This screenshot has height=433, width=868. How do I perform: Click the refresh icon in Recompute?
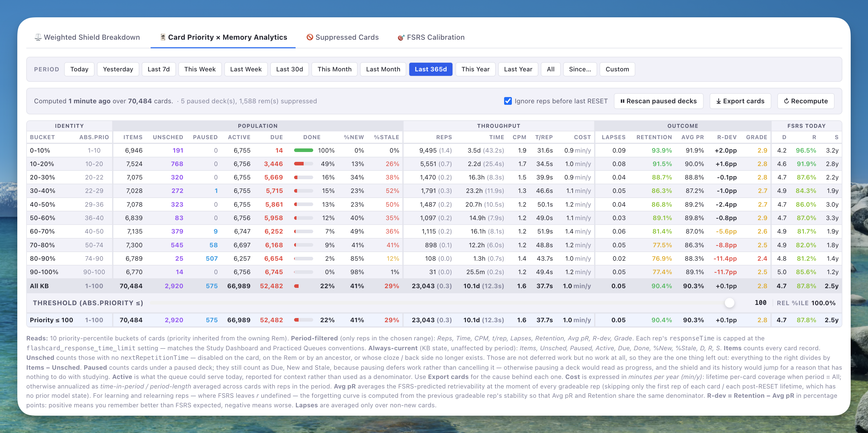(x=786, y=101)
